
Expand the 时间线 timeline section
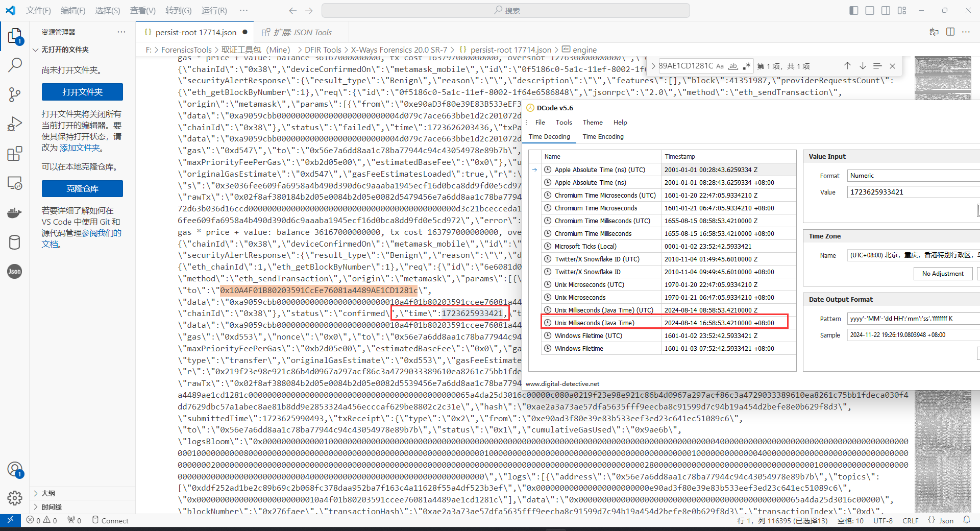[x=51, y=507]
